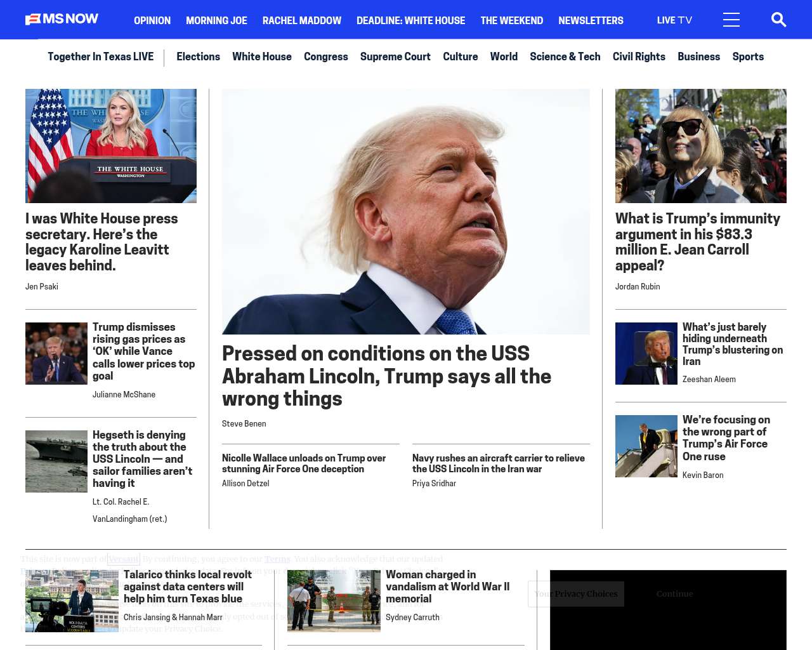This screenshot has height=650, width=812.
Task: Click Talarico interview thumbnail
Action: click(x=72, y=601)
